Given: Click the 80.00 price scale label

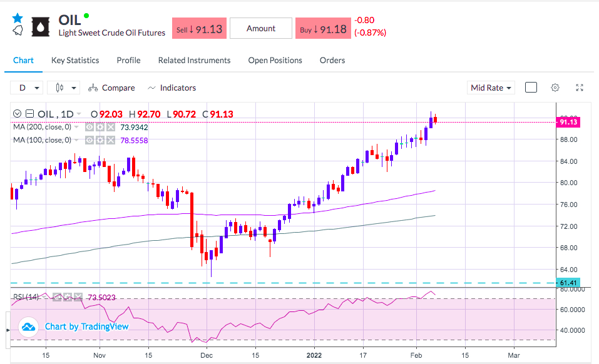Looking at the screenshot, I should click(569, 183).
